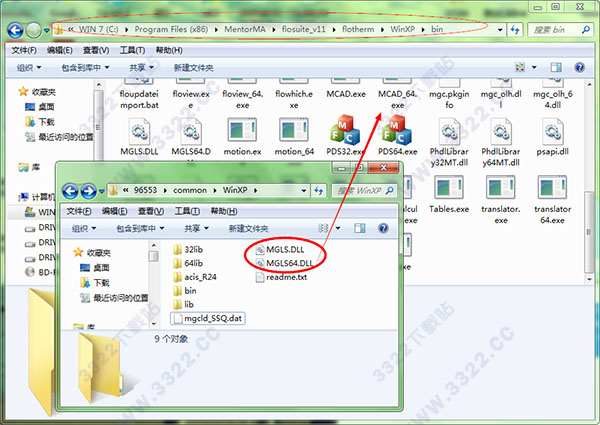Screen dimensions: 600x425
Task: Select MGLS.DLL in the WinXP window
Action: (x=280, y=250)
